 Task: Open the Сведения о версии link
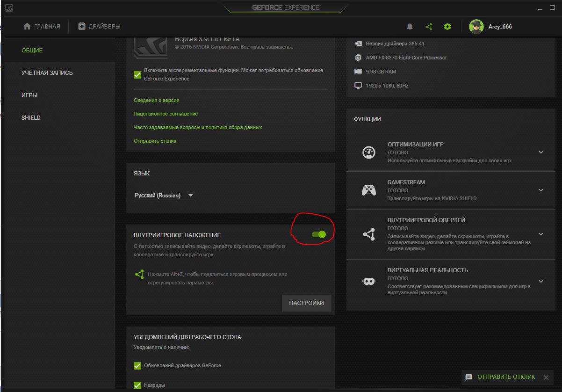tap(156, 100)
